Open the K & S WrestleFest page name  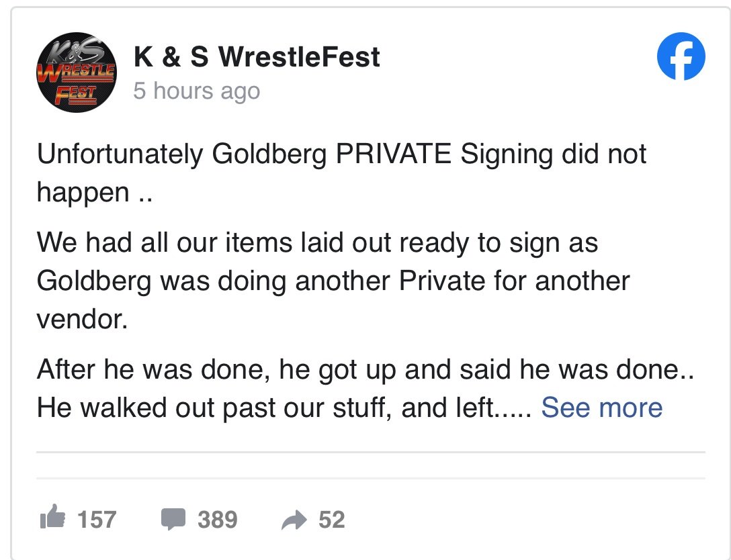(257, 57)
